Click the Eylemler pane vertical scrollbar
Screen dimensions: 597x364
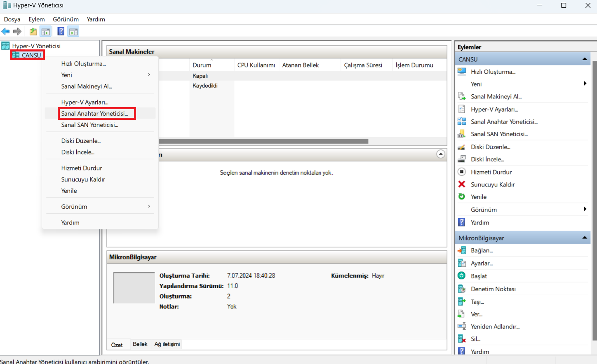pyautogui.click(x=594, y=202)
